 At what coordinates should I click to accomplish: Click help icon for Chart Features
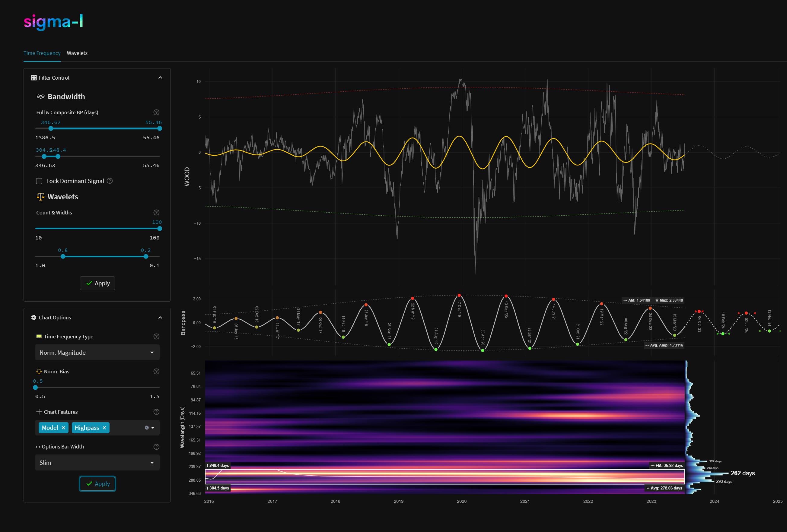pos(156,412)
